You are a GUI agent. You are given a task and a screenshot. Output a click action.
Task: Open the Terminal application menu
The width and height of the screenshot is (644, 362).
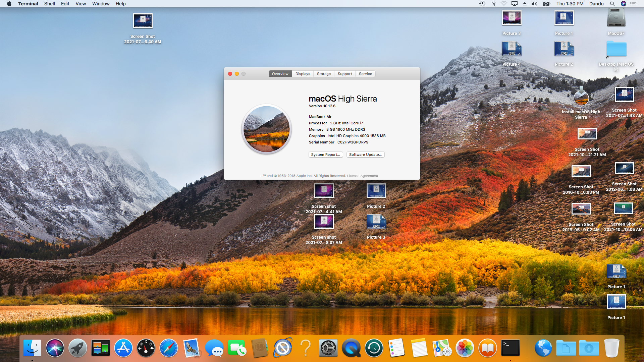[x=28, y=4]
